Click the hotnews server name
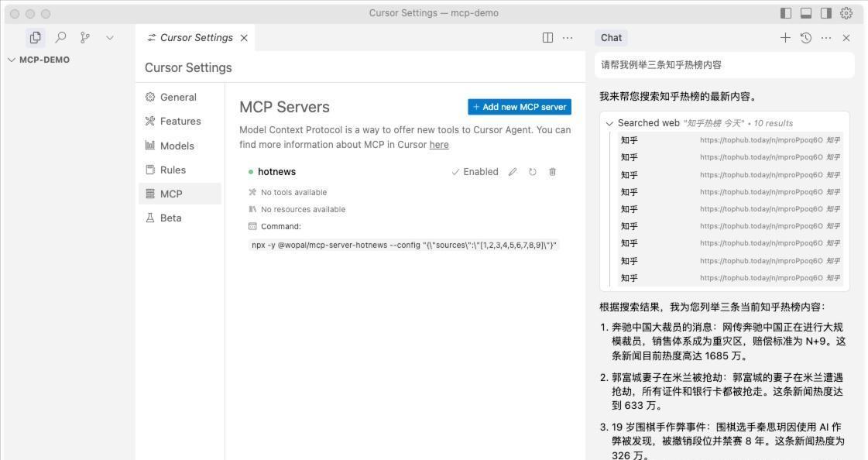Image resolution: width=868 pixels, height=460 pixels. click(276, 172)
